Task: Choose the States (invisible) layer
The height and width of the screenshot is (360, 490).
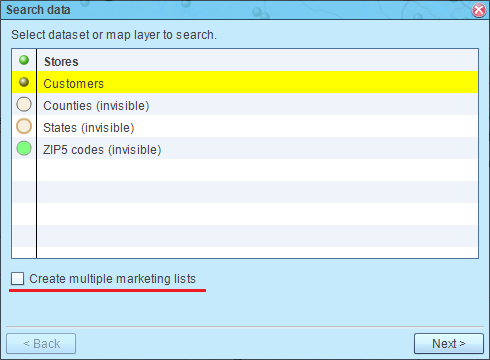Action: click(245, 126)
